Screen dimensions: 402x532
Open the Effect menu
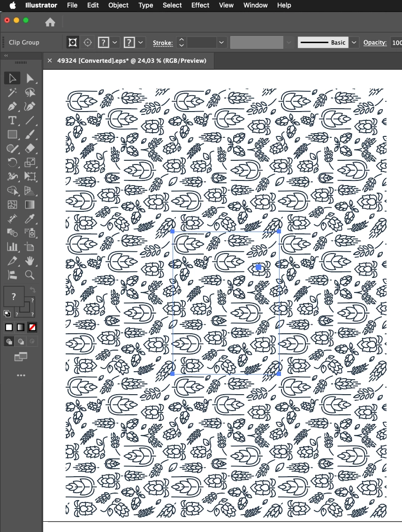(x=200, y=5)
